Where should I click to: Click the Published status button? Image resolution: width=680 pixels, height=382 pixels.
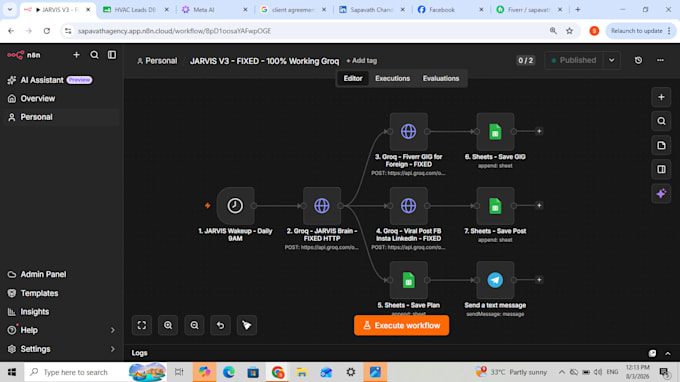(574, 60)
